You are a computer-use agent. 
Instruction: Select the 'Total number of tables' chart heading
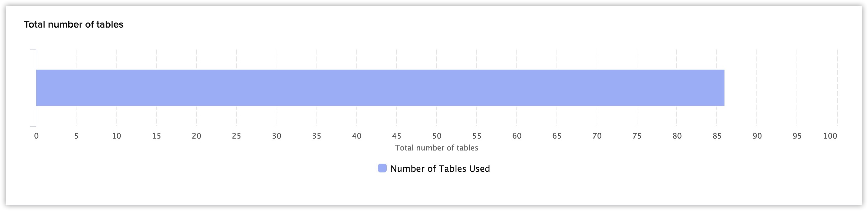pyautogui.click(x=73, y=24)
